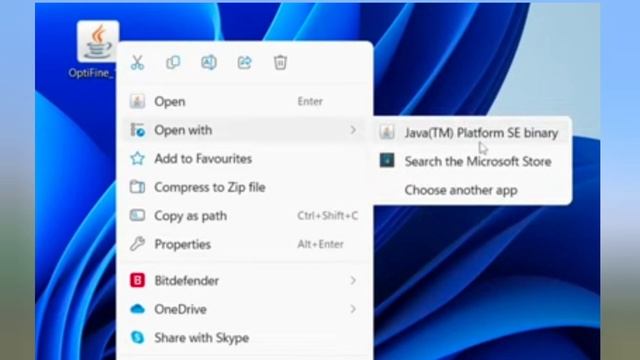Click the Copy icon in context menu
The width and height of the screenshot is (640, 360).
click(x=173, y=62)
